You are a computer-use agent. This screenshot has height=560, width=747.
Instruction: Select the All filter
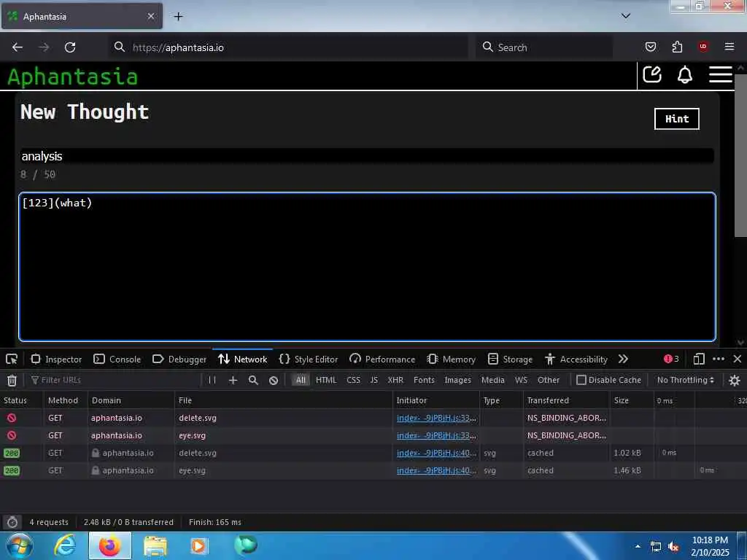[301, 380]
